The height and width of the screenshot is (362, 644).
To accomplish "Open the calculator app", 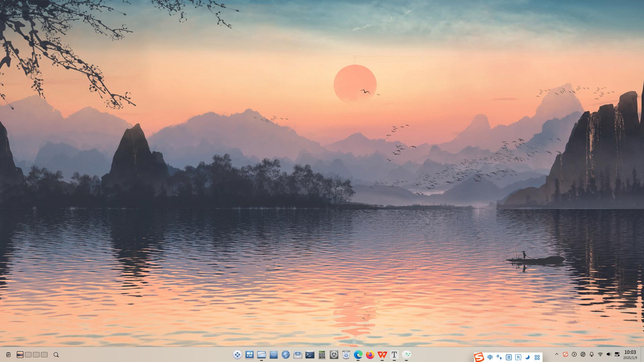I will 322,355.
